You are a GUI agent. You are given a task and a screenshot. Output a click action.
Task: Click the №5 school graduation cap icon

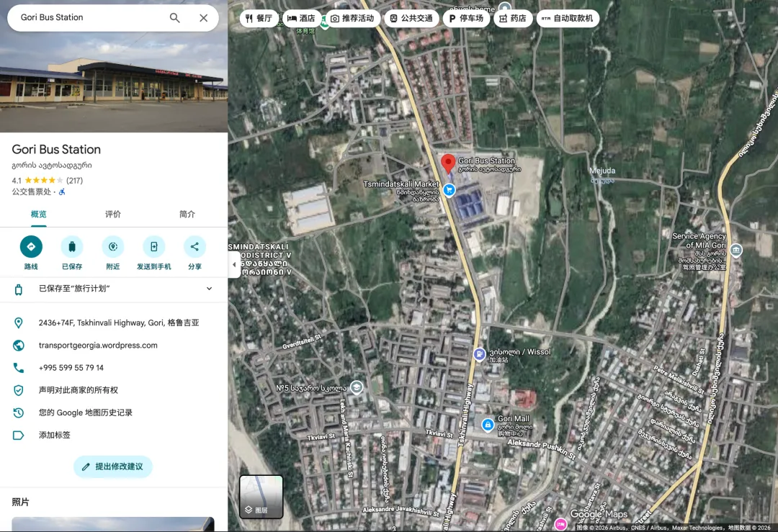(357, 387)
